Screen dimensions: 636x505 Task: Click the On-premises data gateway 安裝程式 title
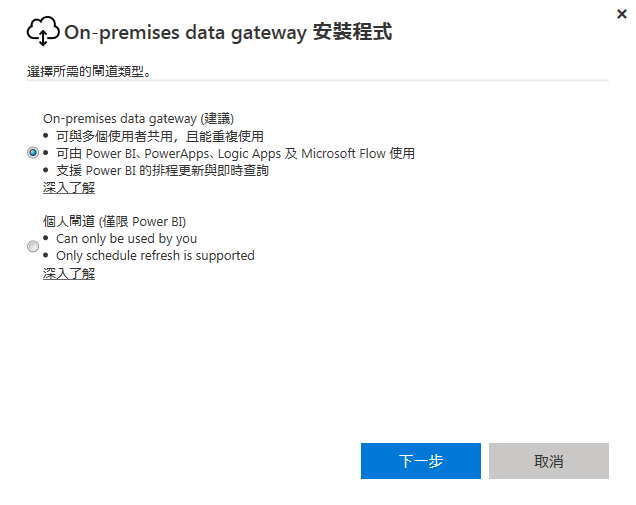228,32
